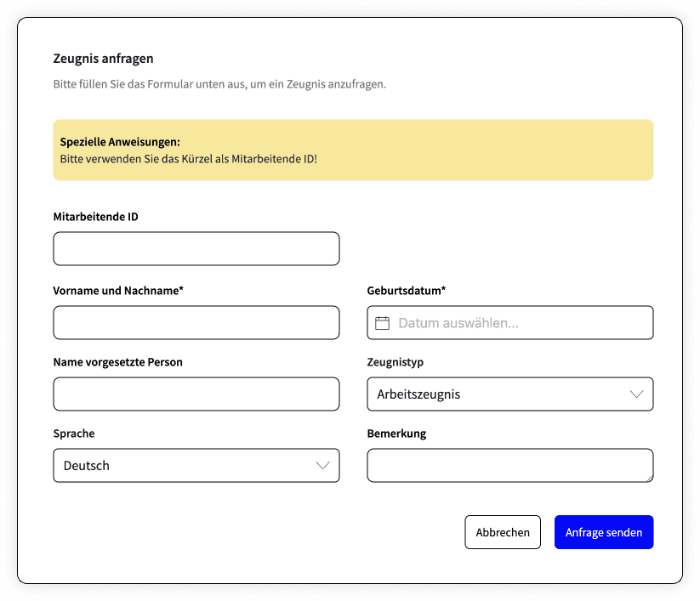Click the Sprache label
This screenshot has width=700, height=601.
click(74, 434)
